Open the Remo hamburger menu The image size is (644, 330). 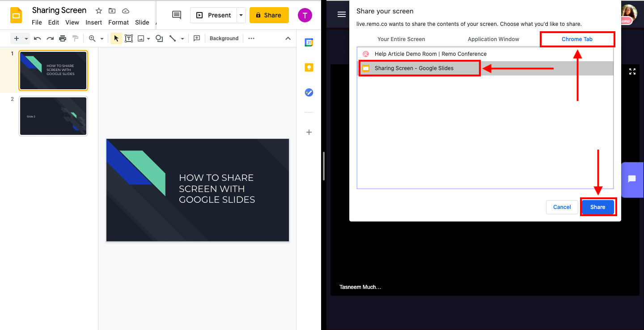[342, 14]
